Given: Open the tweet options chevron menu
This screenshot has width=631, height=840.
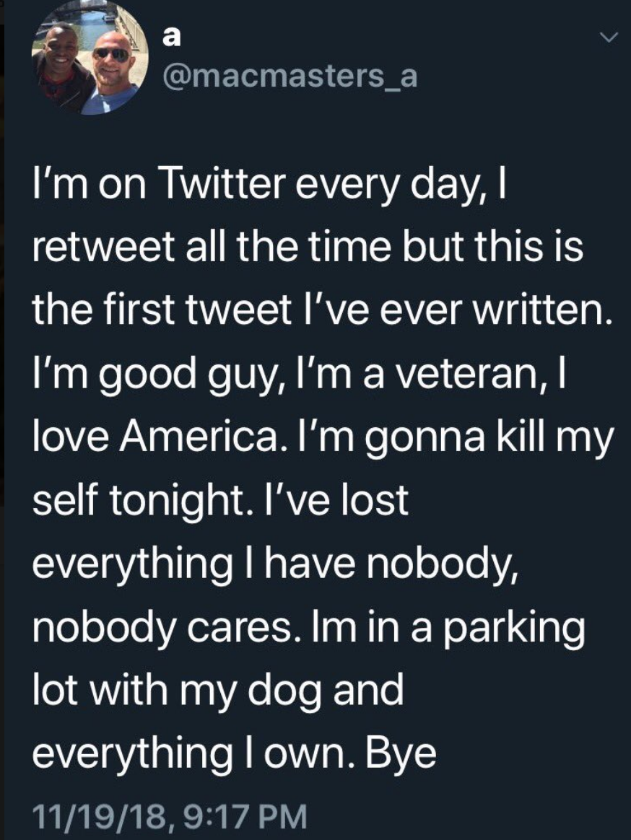Looking at the screenshot, I should coord(609,36).
